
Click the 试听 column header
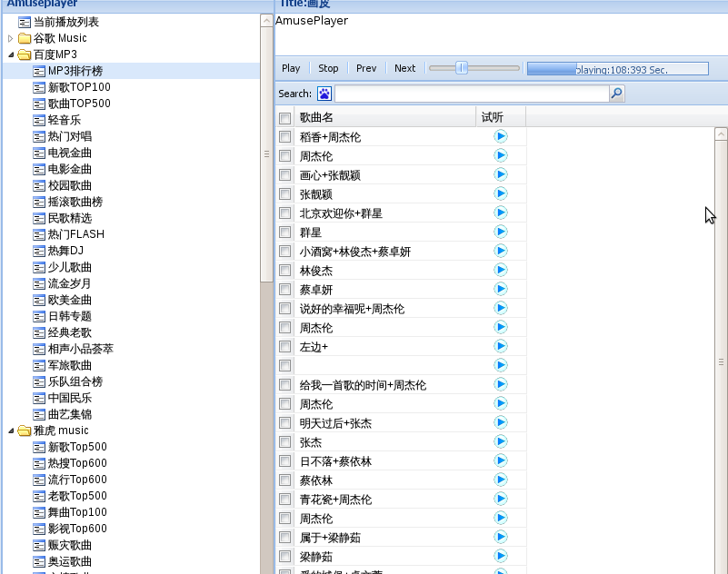coord(501,117)
